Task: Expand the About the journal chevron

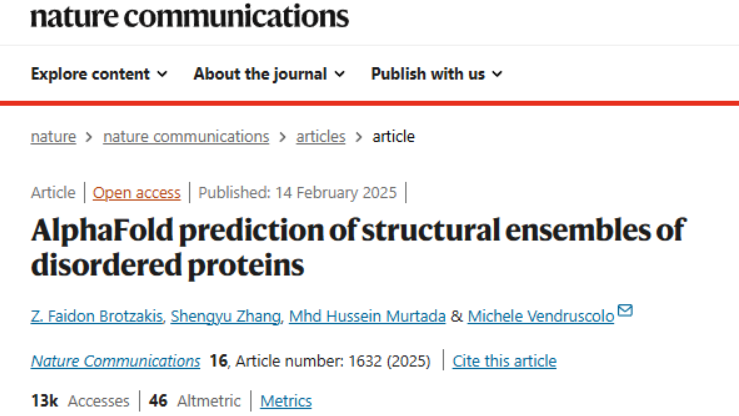Action: click(340, 74)
